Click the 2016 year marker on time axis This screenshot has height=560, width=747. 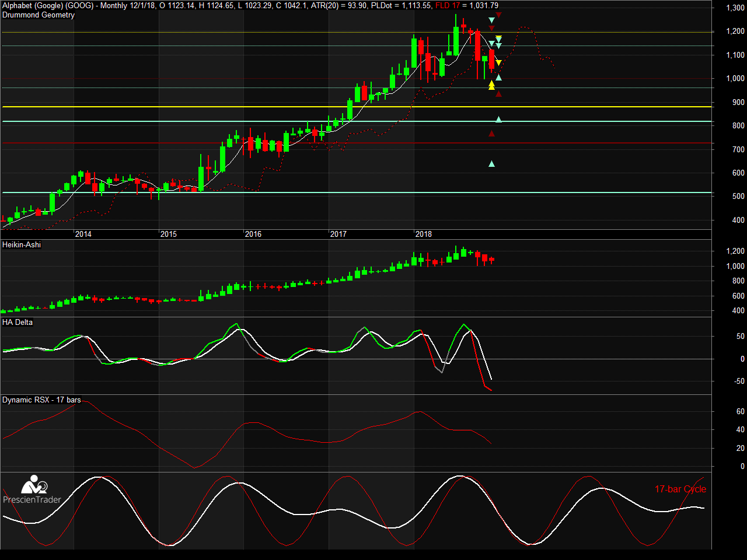pos(253,235)
